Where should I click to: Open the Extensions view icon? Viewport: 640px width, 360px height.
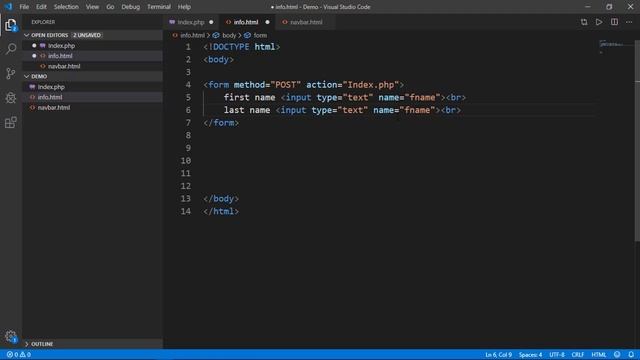click(11, 122)
